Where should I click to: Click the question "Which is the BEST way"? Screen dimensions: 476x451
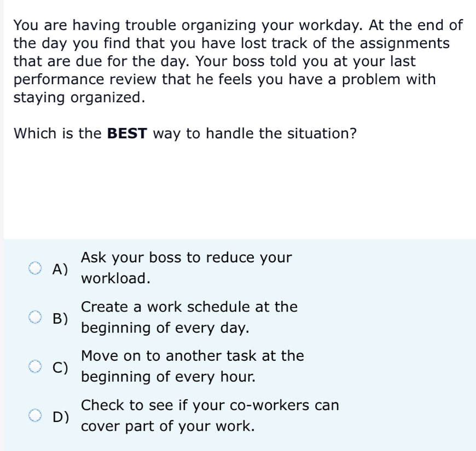[185, 133]
